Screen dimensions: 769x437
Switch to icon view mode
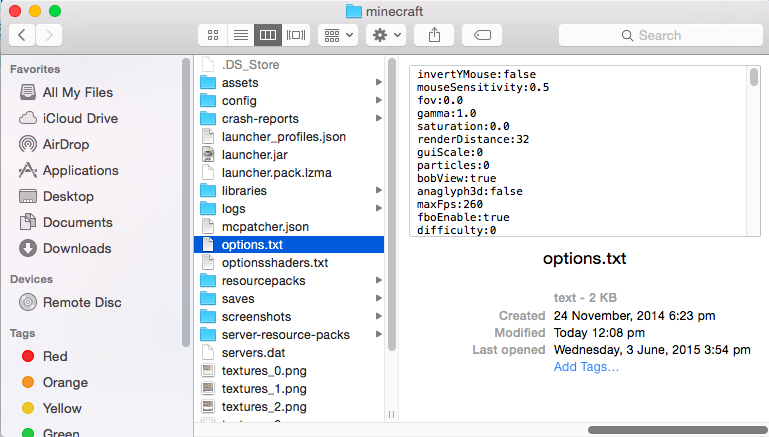coord(212,35)
